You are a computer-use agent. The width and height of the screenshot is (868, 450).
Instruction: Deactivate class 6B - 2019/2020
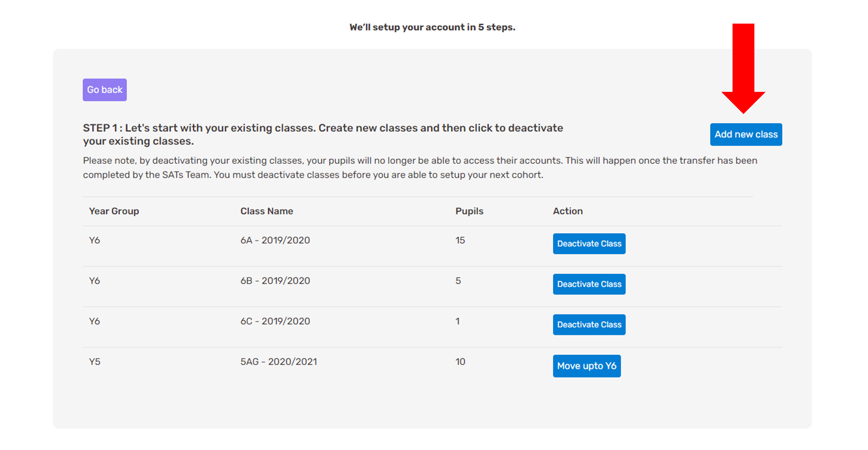tap(589, 284)
